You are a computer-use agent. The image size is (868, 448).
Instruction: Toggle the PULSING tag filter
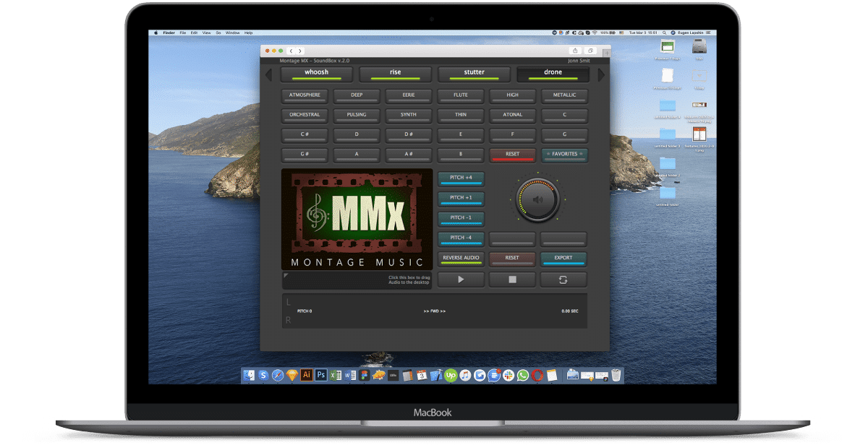pyautogui.click(x=357, y=116)
